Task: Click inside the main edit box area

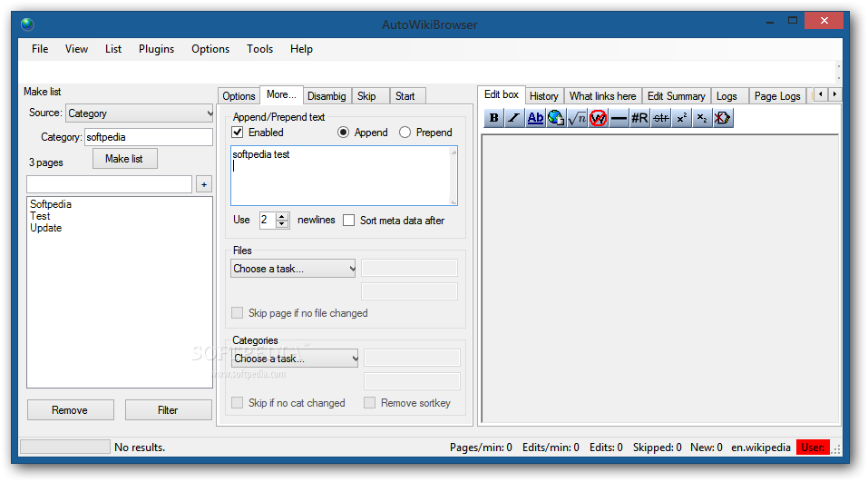Action: pos(661,279)
